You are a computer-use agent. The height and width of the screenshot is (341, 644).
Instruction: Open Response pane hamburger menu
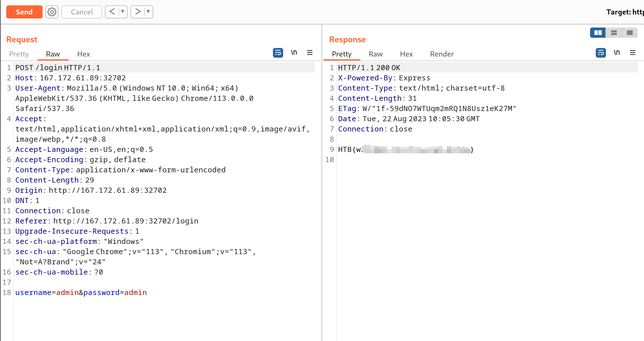coord(633,53)
